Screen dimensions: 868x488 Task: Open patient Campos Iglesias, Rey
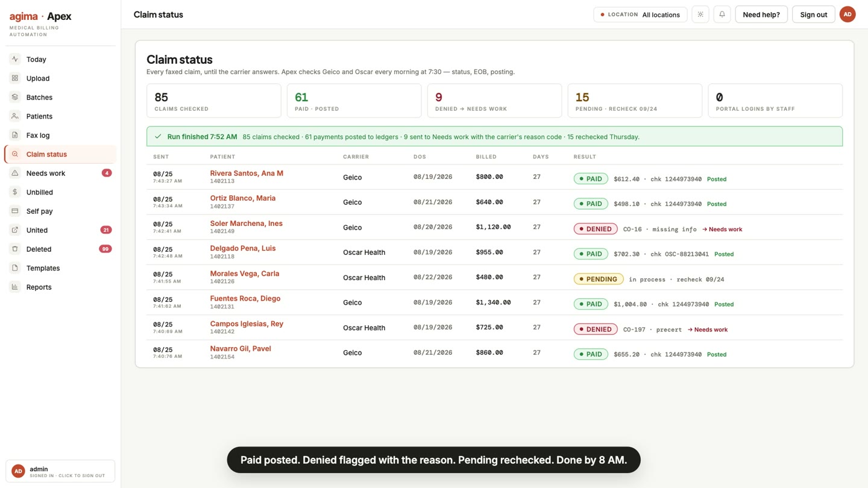[247, 324]
